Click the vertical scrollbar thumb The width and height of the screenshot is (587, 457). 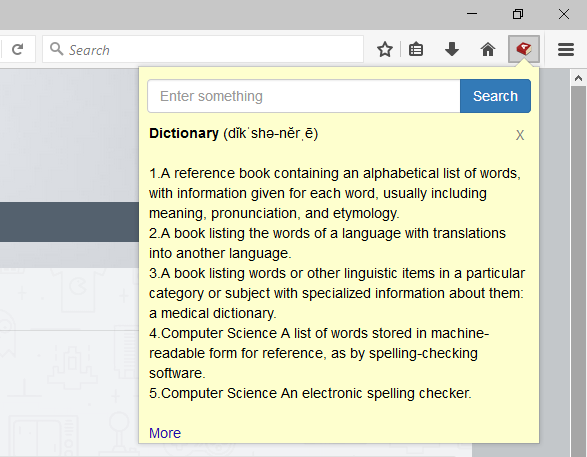(x=578, y=271)
